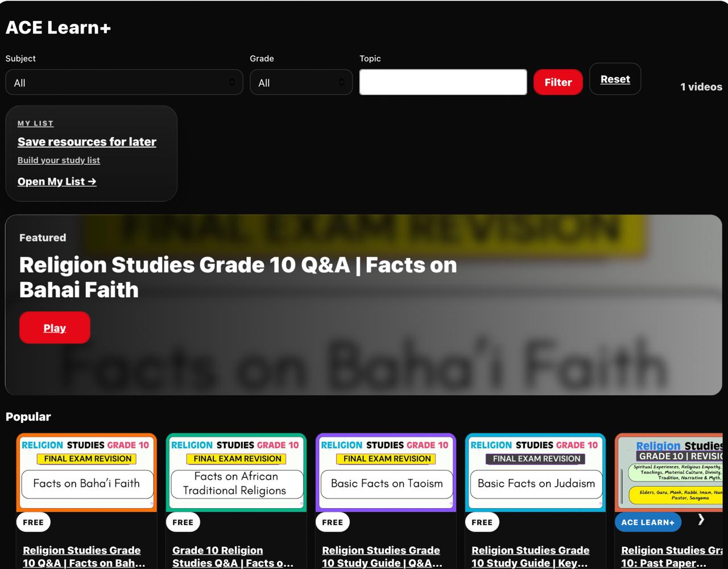Click Religion Studies Past Paper title link
This screenshot has width=728, height=569.
click(x=672, y=556)
